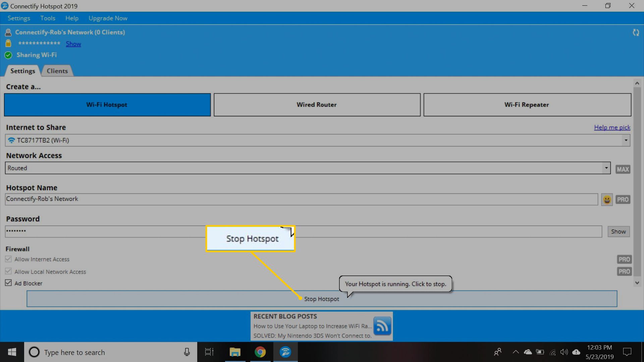
Task: Toggle the Allow Internet Access checkbox
Action: coord(8,259)
